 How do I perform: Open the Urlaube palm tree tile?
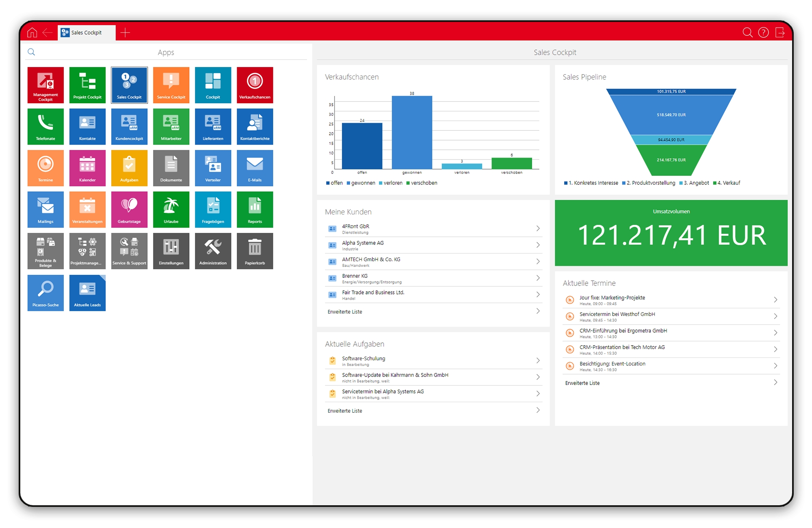(x=171, y=209)
